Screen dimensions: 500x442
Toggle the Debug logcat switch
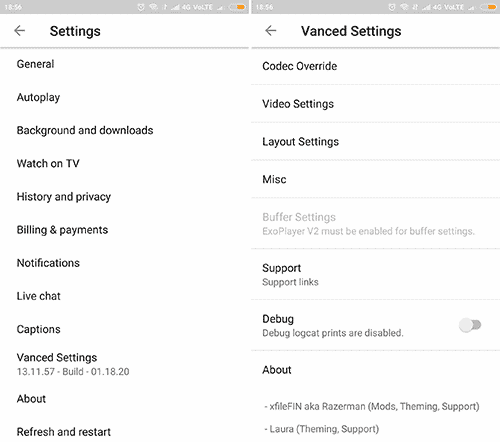click(470, 325)
